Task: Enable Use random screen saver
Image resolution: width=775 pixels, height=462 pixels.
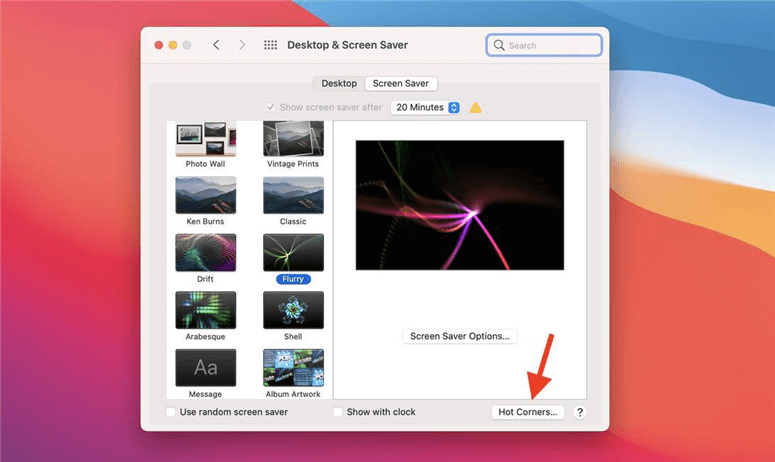Action: pyautogui.click(x=171, y=412)
